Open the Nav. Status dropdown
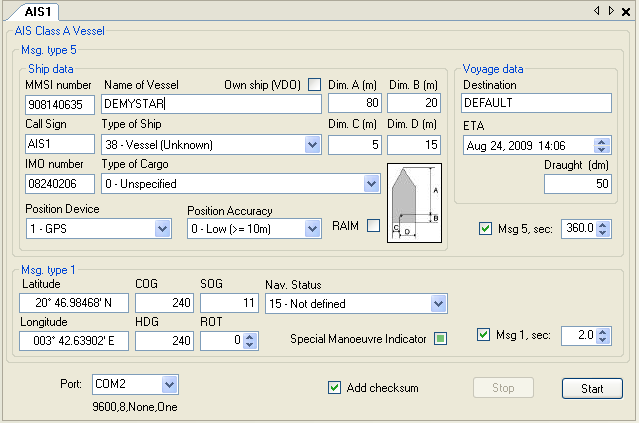 [x=438, y=304]
